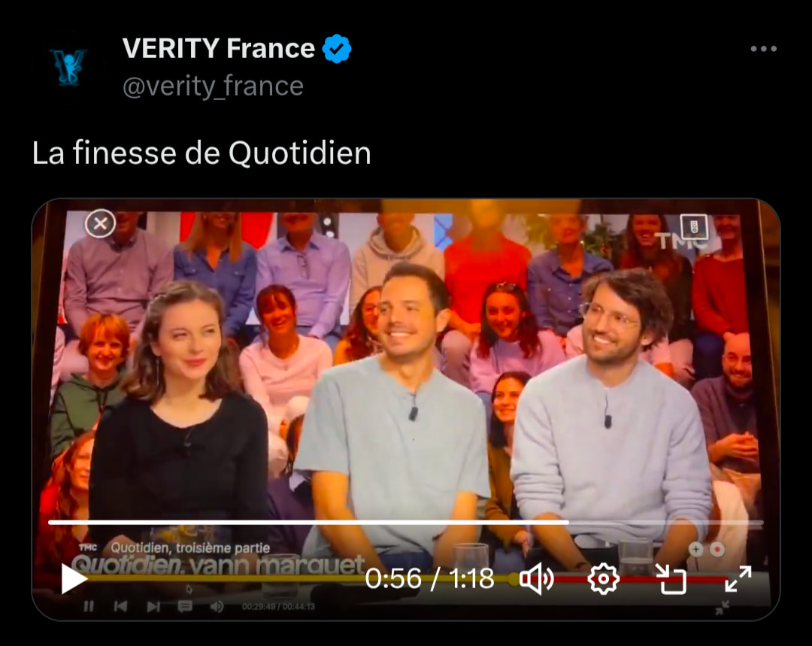Click the inner player's previous track icon
The image size is (812, 646).
tap(120, 606)
